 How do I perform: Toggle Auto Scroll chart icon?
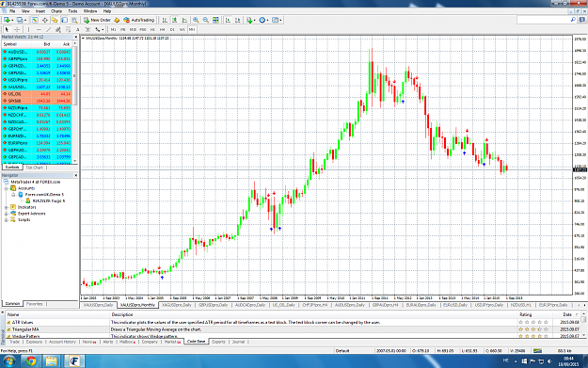(x=228, y=20)
